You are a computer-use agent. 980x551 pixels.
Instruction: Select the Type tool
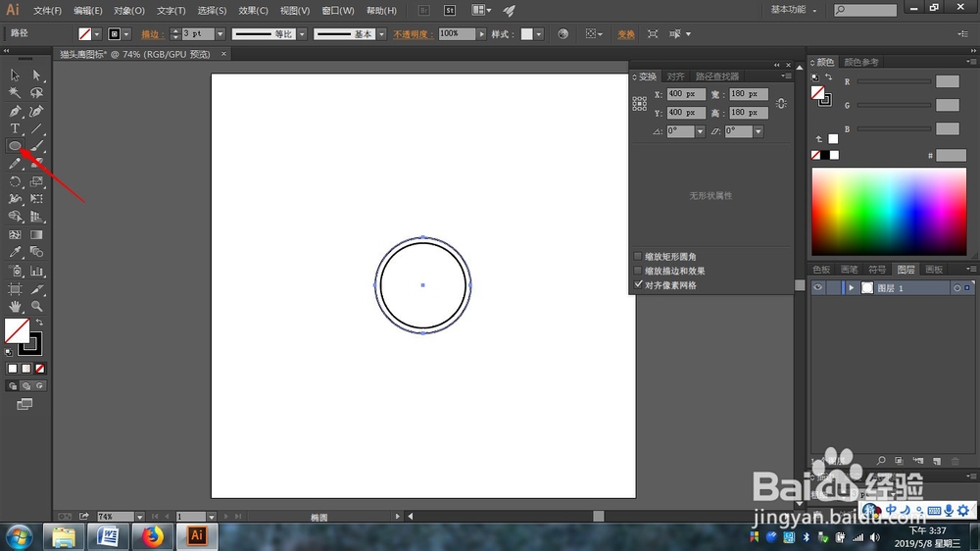point(15,128)
